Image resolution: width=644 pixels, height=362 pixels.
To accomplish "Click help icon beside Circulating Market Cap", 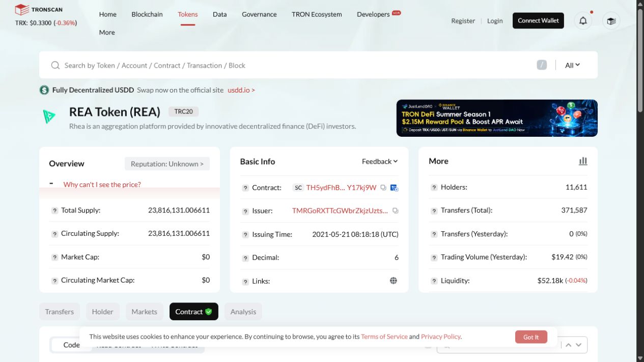I will [x=54, y=281].
